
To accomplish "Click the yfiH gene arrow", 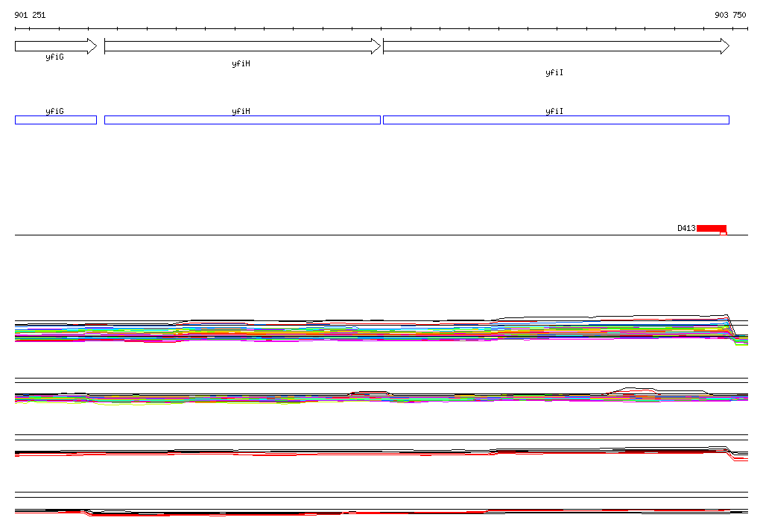I will point(242,46).
